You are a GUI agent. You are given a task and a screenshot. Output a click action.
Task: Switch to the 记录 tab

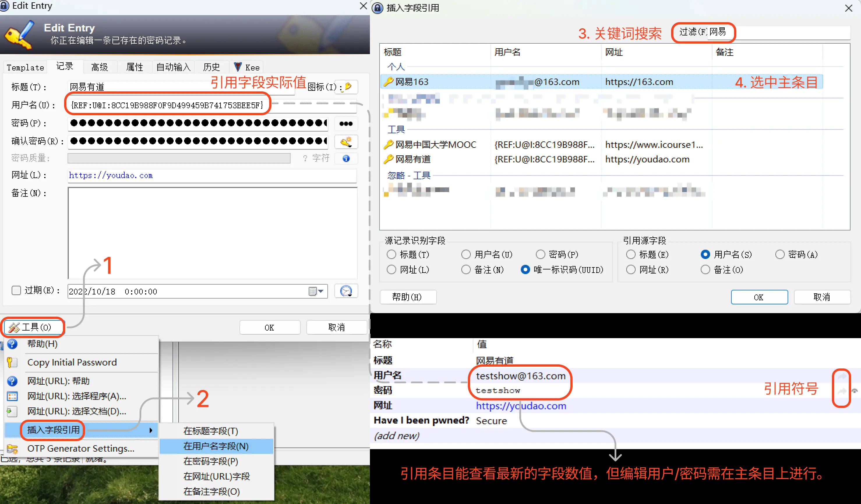click(65, 67)
